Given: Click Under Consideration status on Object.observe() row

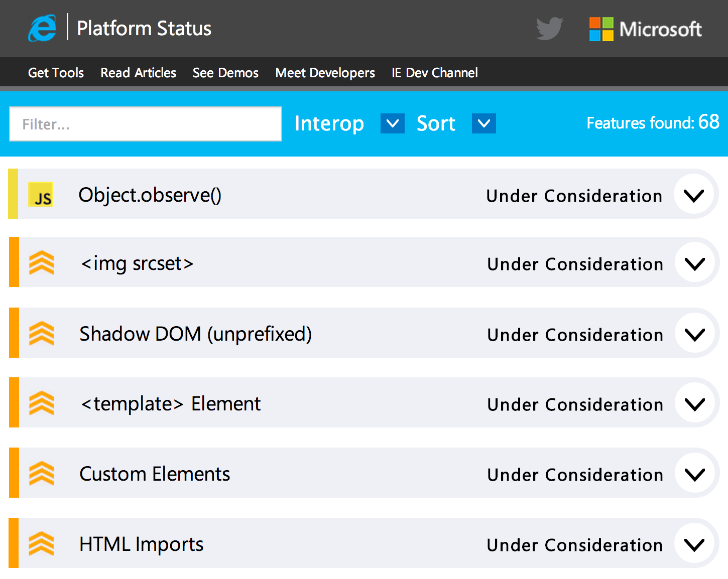Looking at the screenshot, I should pos(574,196).
